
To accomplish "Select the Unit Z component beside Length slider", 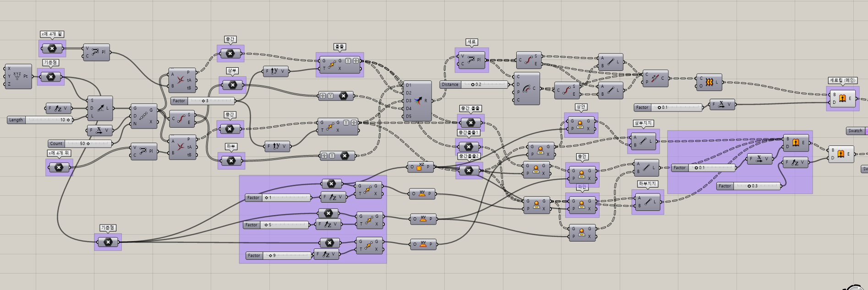I will pos(58,108).
